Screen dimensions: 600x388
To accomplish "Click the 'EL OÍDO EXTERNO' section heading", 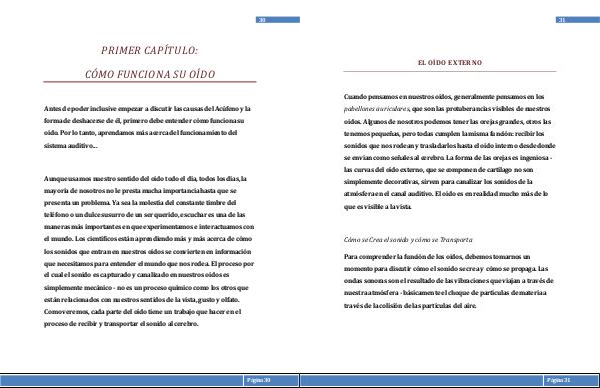I will click(x=450, y=63).
